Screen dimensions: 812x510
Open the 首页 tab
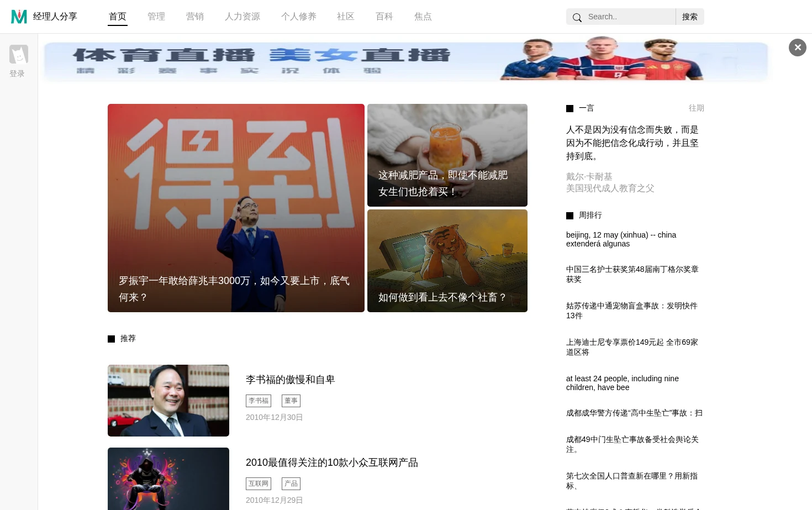point(118,17)
